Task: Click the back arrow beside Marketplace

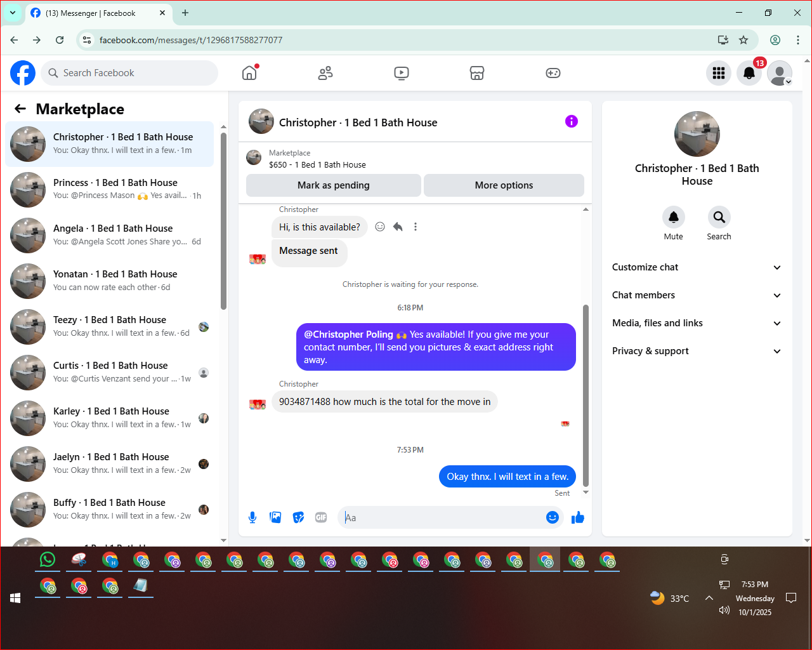Action: 20,109
